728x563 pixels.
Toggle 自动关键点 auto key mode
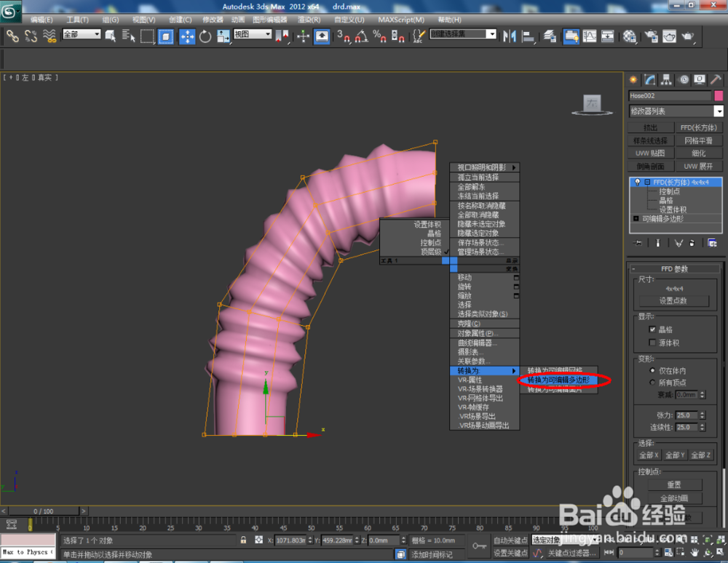point(510,540)
